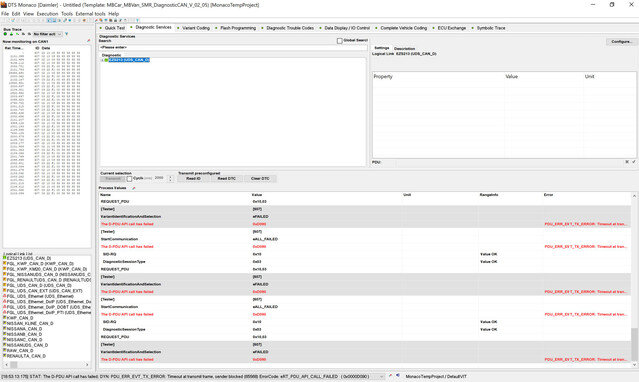Click the warning icon of FGL_UDS_Ethernet_DoIP_PTI link
Screen dimensions: 639x382
[4, 312]
